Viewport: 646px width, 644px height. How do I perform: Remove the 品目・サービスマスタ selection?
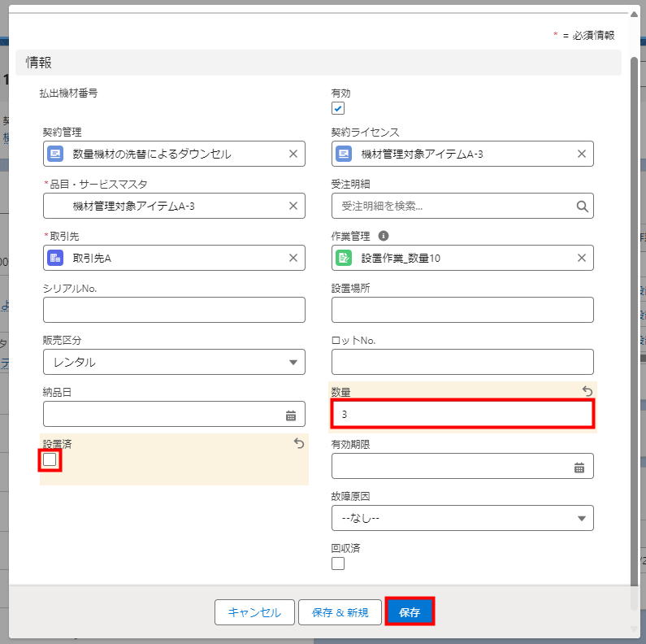(x=293, y=206)
